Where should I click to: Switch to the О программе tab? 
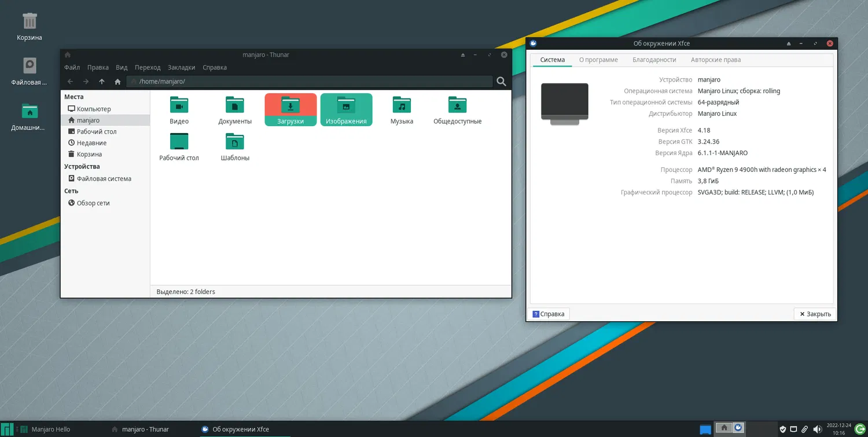[x=598, y=60]
